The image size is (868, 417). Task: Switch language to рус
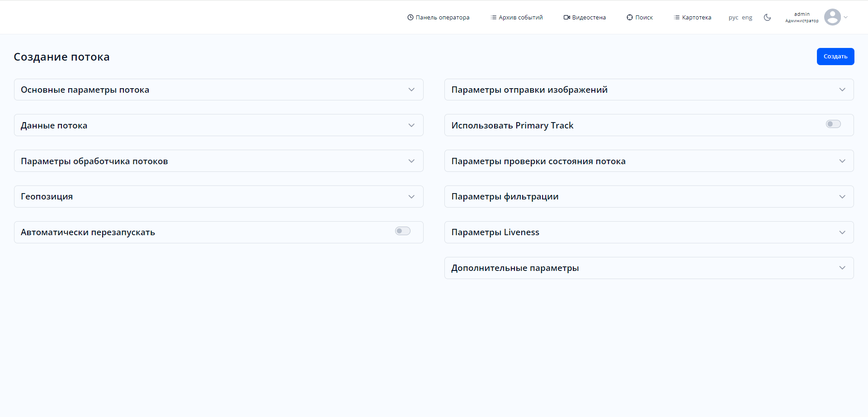coord(733,18)
